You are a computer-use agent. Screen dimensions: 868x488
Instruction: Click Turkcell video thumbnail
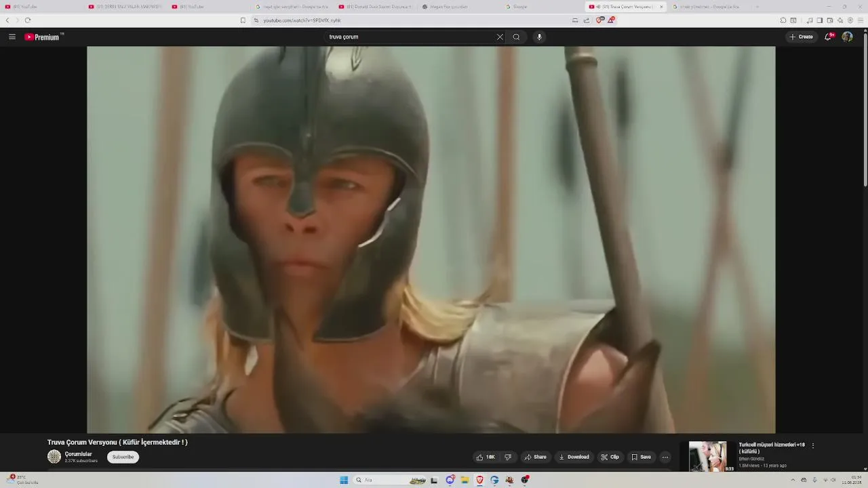point(707,456)
